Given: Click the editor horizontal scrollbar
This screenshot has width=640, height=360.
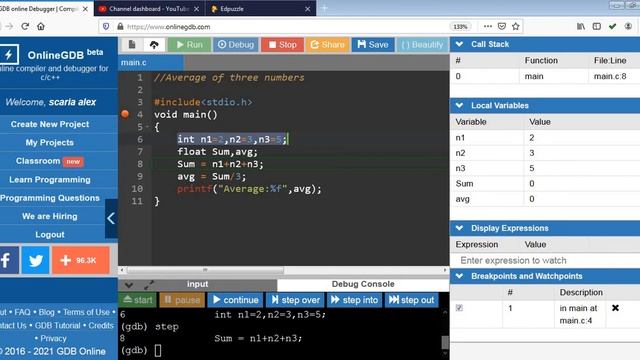Looking at the screenshot, I should click(205, 270).
